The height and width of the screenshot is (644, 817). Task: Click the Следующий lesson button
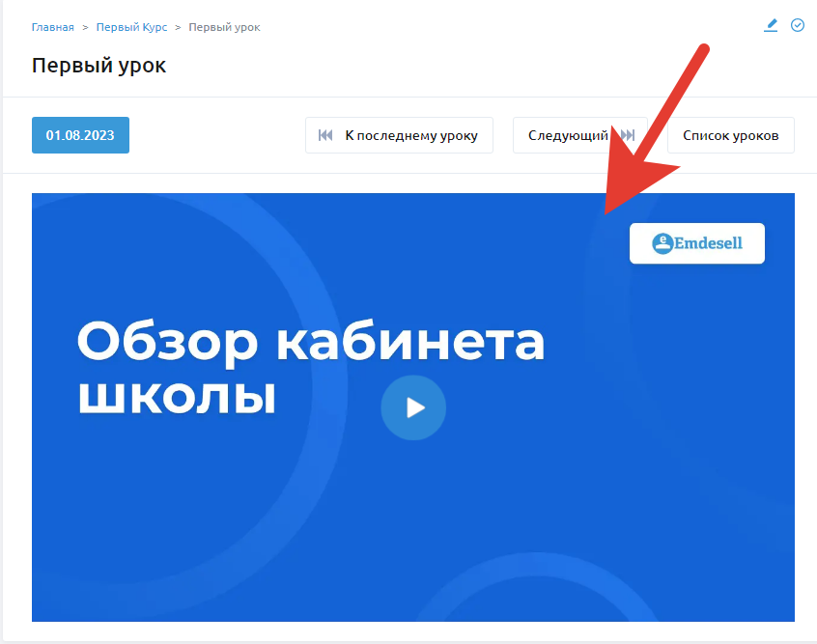580,135
